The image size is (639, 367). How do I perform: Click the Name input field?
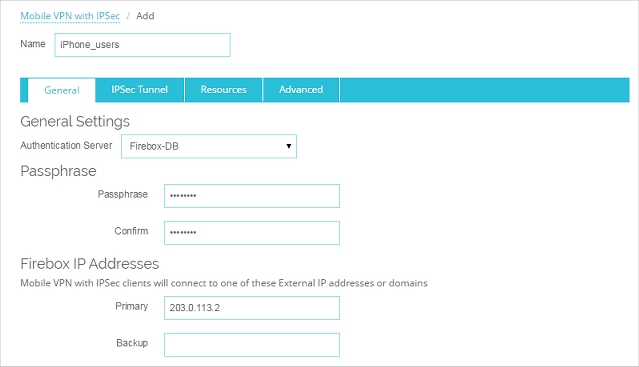pyautogui.click(x=143, y=45)
